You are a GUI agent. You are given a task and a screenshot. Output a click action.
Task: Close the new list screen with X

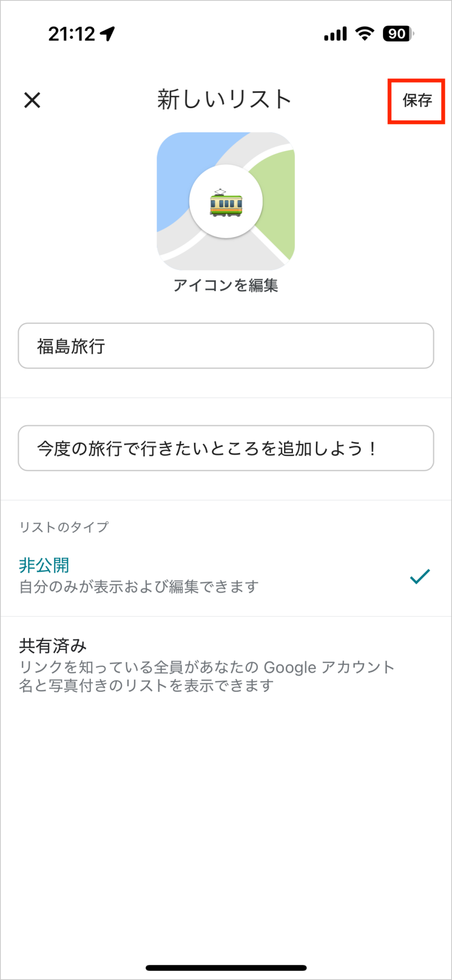point(32,100)
